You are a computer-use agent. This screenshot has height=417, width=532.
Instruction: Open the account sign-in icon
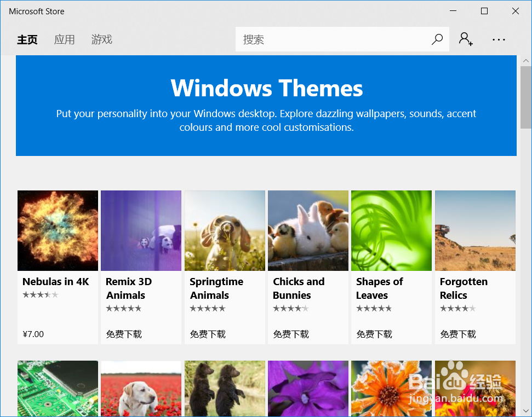pyautogui.click(x=466, y=39)
